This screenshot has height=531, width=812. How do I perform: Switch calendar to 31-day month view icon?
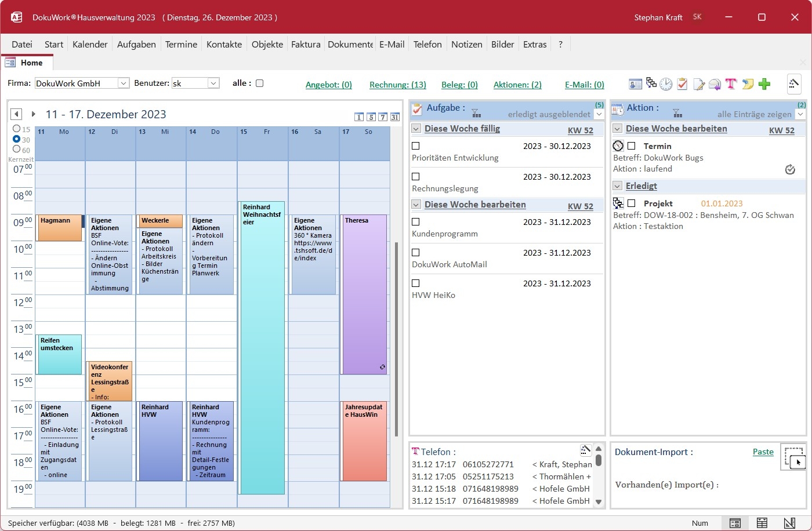(x=395, y=117)
